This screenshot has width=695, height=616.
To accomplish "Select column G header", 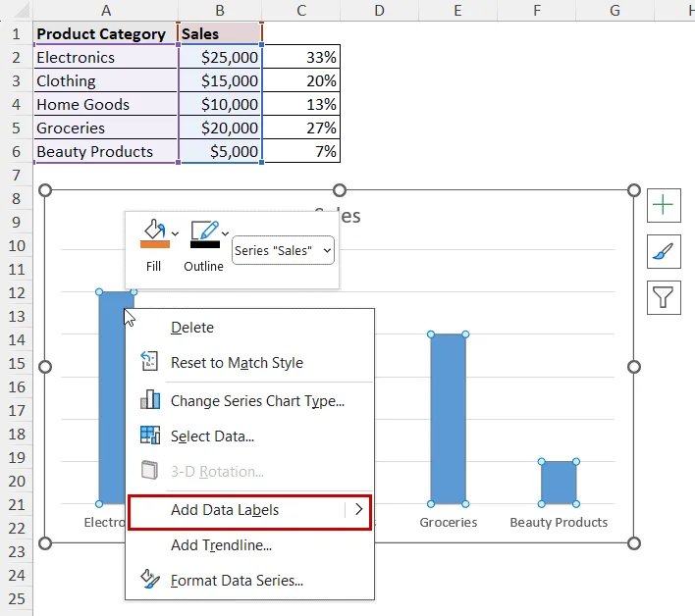I will (x=615, y=10).
